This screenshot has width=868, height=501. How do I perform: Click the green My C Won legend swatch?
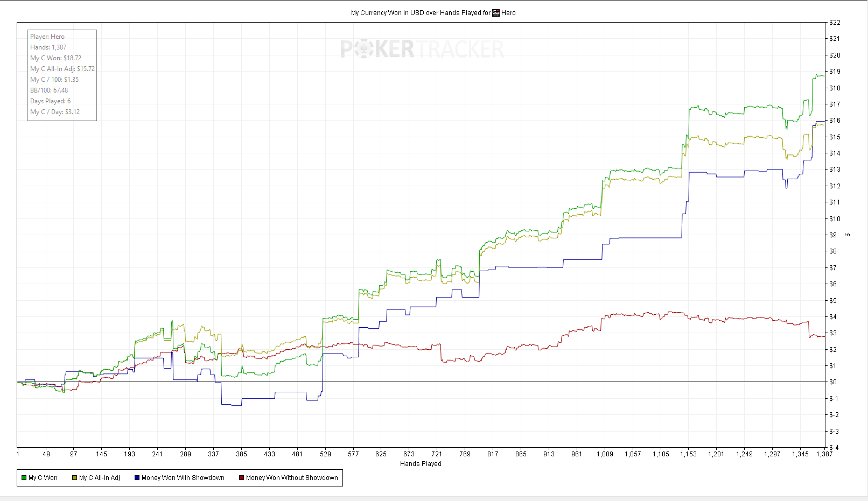pyautogui.click(x=24, y=478)
